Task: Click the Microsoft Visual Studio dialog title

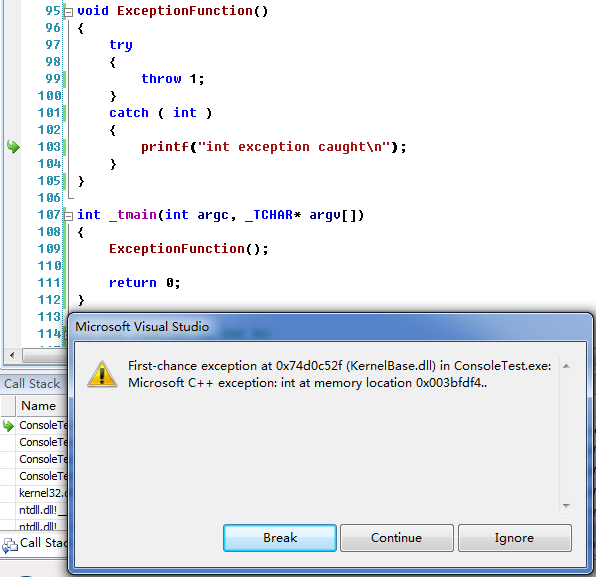Action: 142,327
